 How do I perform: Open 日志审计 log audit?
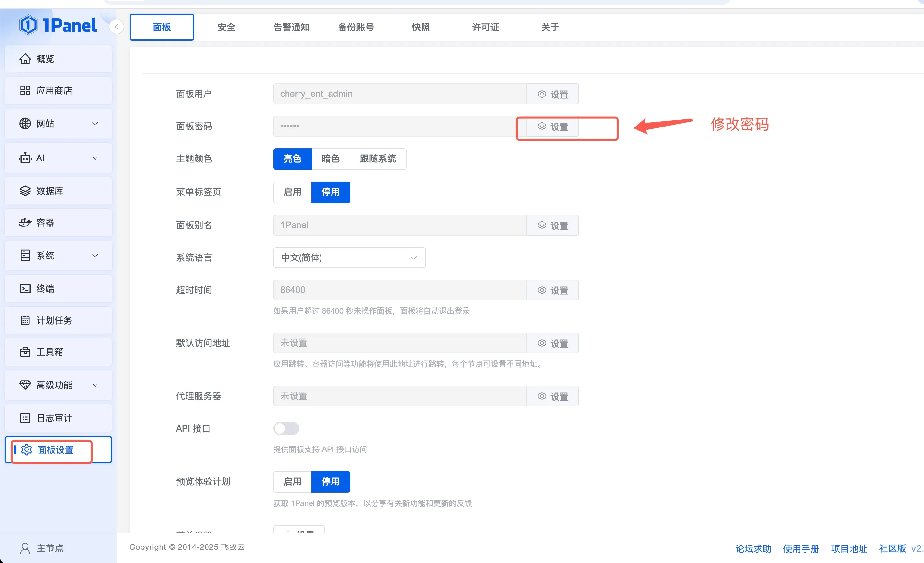[x=54, y=418]
